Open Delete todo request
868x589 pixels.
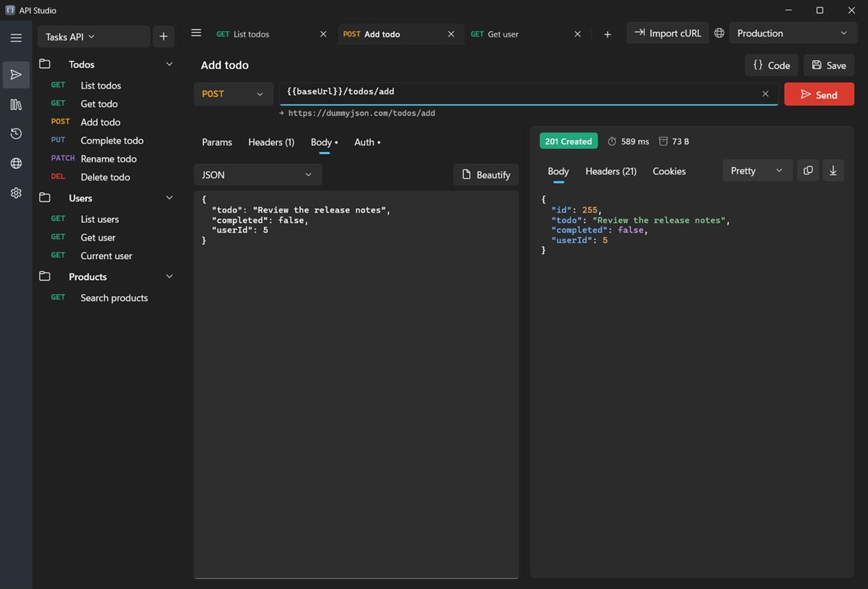(106, 177)
